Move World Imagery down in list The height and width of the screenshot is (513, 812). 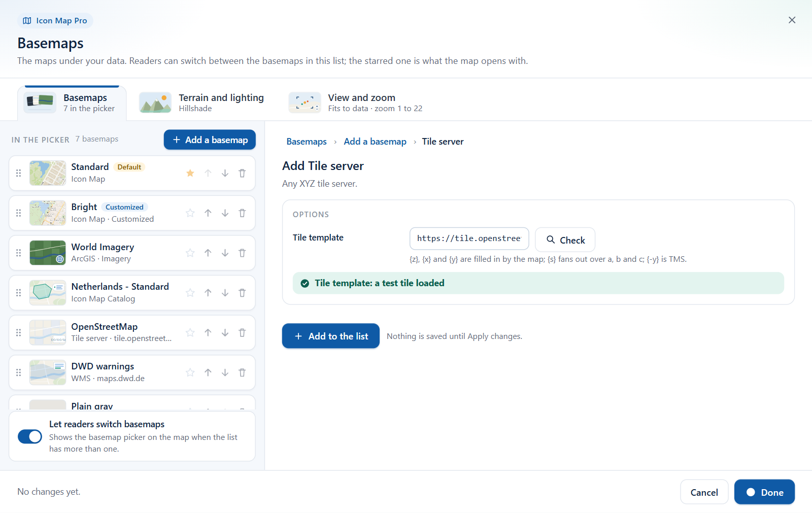[x=225, y=253]
